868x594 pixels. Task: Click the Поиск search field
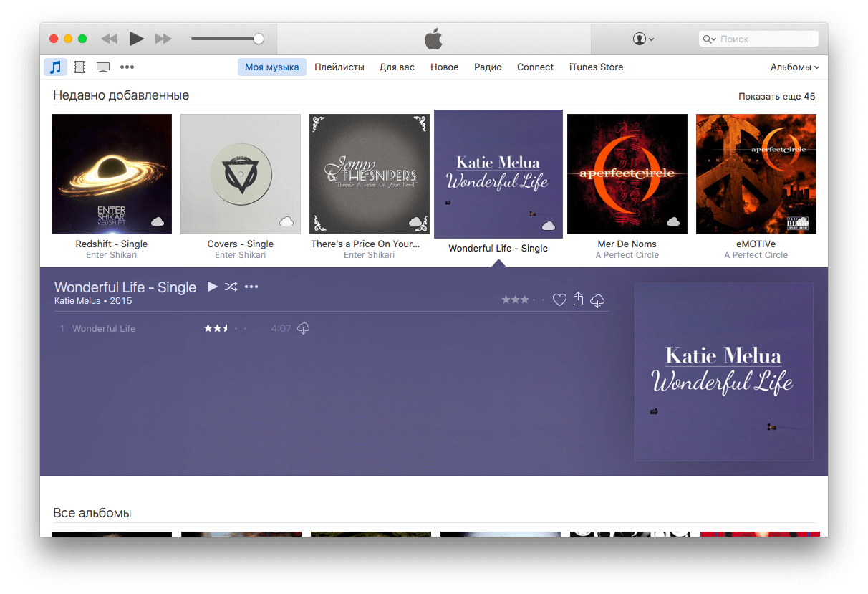point(758,39)
